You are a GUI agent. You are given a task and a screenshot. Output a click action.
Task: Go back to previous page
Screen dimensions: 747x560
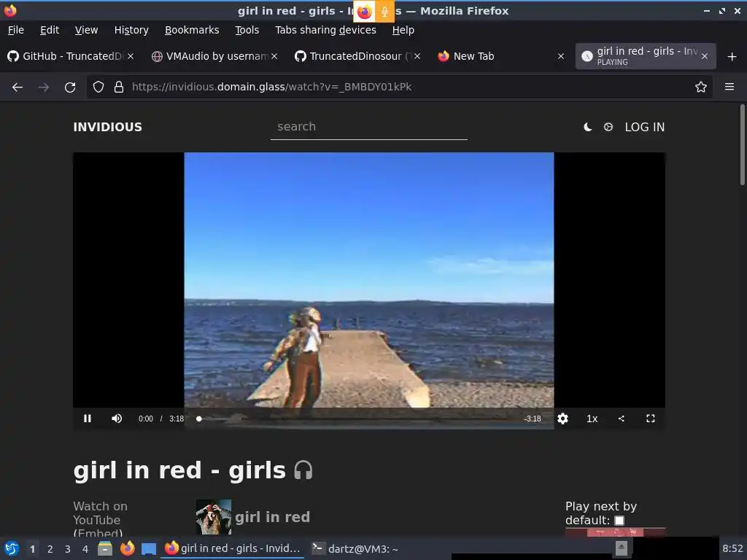[18, 87]
